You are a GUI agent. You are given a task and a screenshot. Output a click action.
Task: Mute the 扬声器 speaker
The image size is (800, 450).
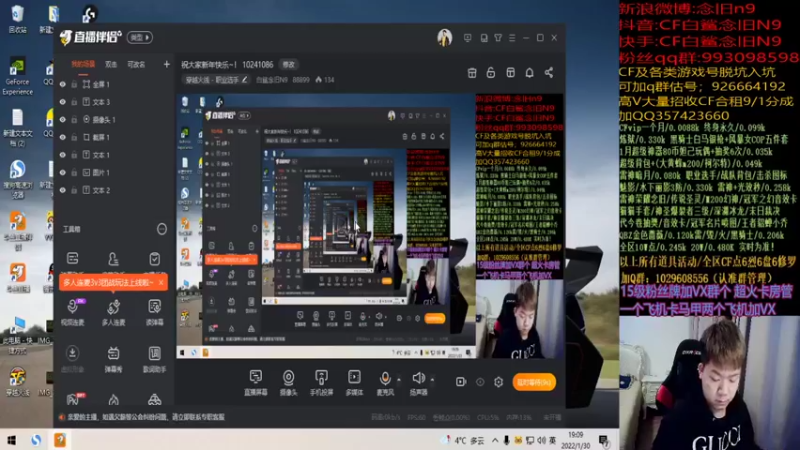tap(418, 383)
